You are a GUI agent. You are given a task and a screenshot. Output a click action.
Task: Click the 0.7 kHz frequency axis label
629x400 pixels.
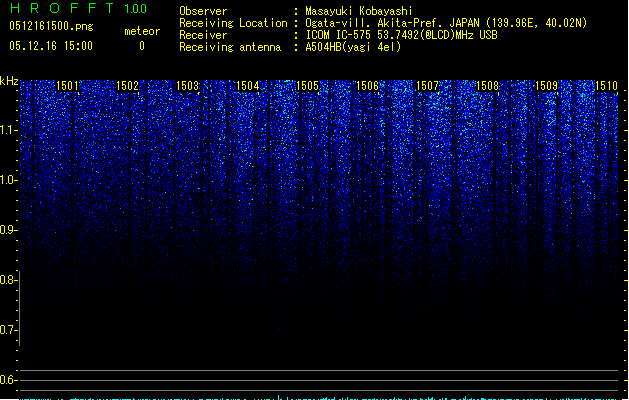(x=8, y=330)
